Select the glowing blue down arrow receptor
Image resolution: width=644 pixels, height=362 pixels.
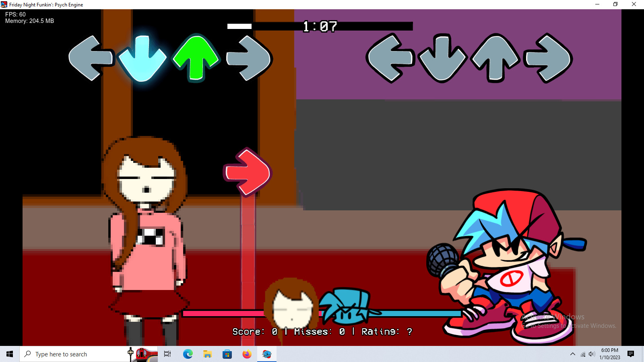(143, 58)
